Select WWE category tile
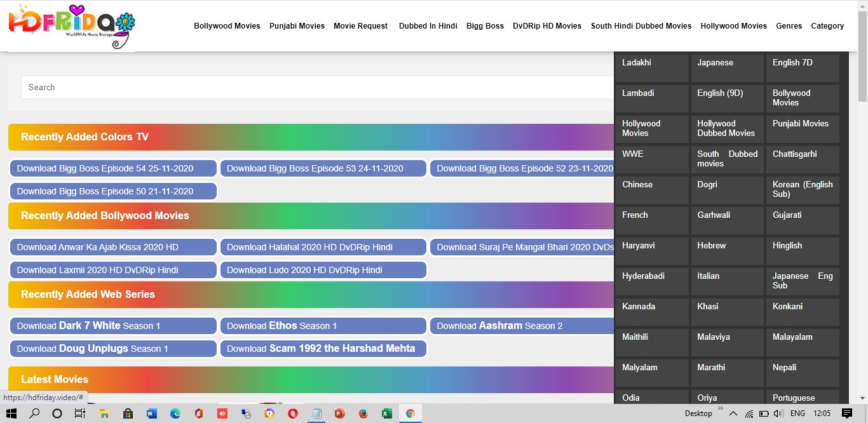The height and width of the screenshot is (423, 868). (x=652, y=159)
